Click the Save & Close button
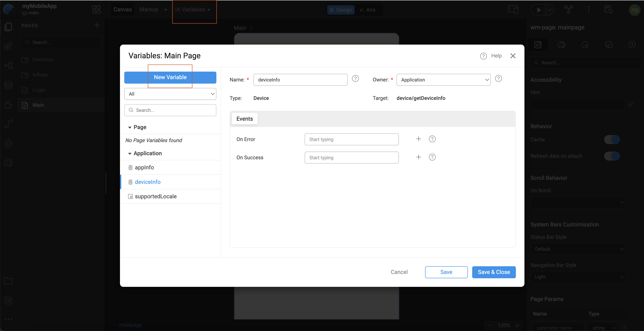This screenshot has width=644, height=331. (x=494, y=272)
